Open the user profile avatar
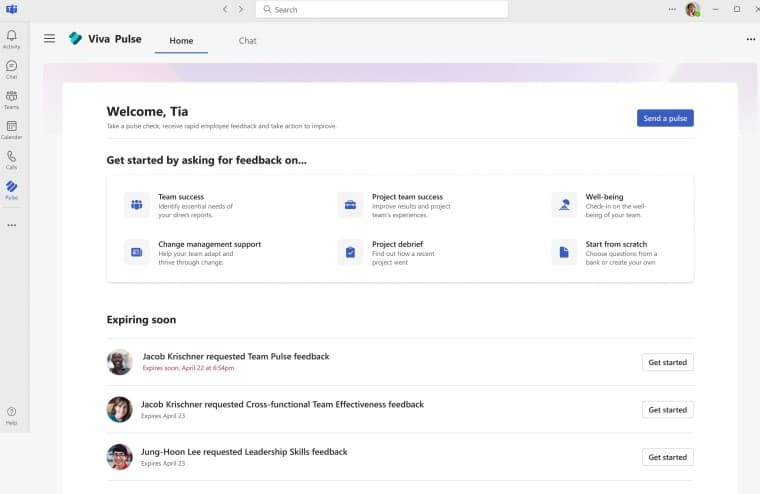 [693, 9]
